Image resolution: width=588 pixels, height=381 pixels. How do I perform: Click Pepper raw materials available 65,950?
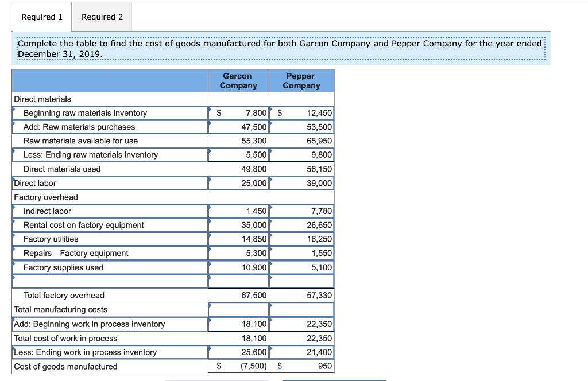coord(301,141)
